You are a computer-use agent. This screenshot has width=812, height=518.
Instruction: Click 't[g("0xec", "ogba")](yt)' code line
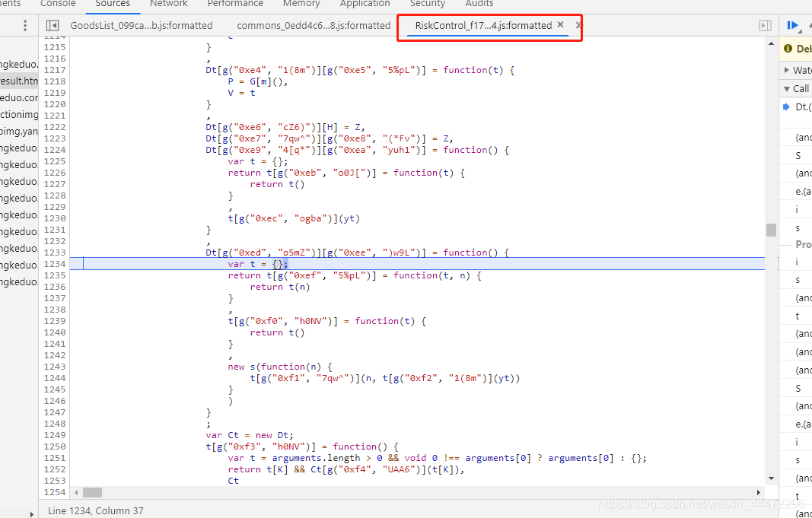[x=294, y=218]
